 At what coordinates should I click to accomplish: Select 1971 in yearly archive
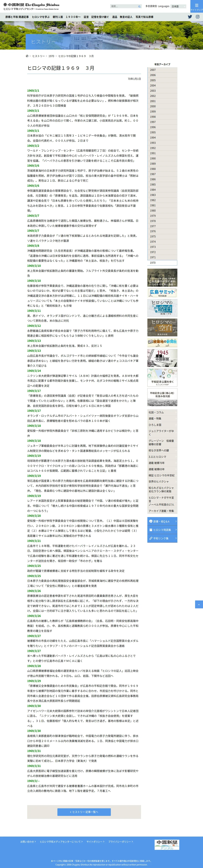162,257
